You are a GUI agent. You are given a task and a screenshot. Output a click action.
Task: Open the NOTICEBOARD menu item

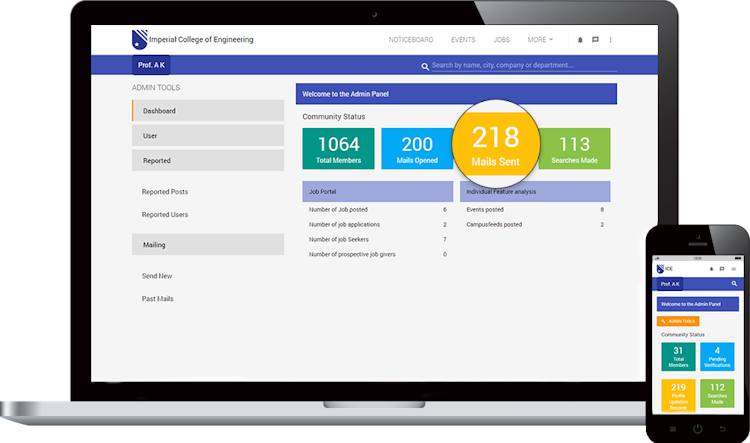coord(411,40)
